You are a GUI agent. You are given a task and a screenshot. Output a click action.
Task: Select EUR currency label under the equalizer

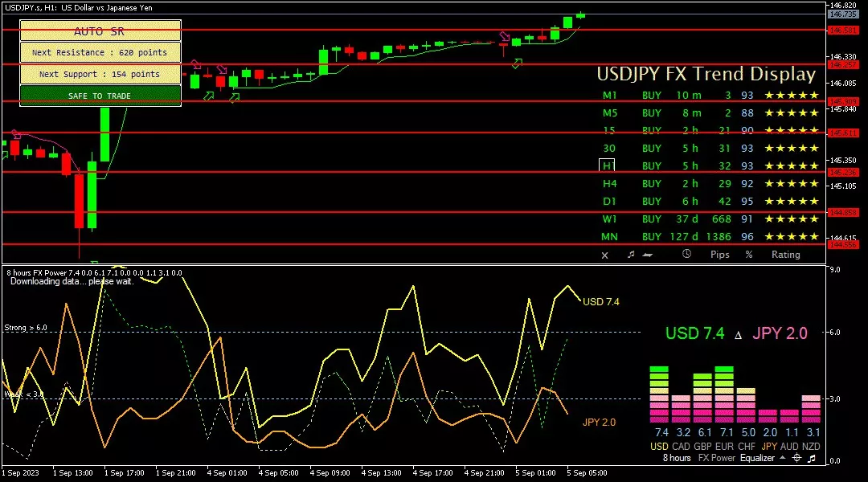pos(724,446)
